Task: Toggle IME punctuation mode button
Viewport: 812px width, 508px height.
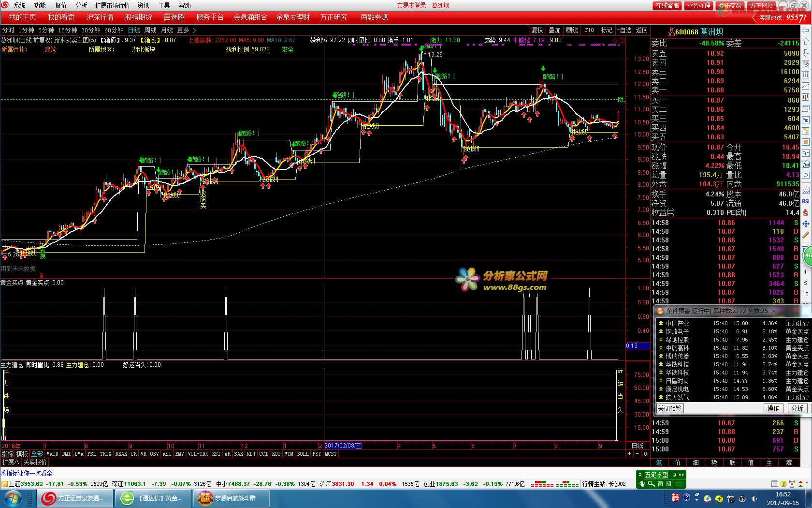Action: pos(681,475)
